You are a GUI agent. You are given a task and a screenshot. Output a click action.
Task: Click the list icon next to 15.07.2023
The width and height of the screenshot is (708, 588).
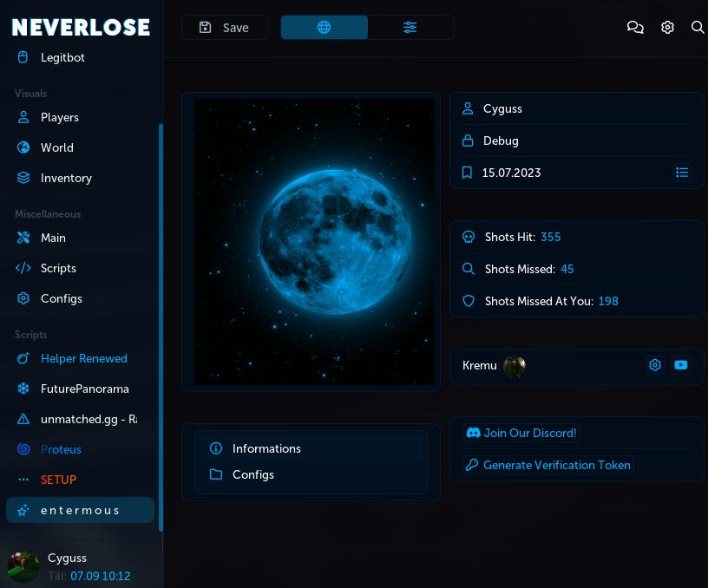click(682, 173)
